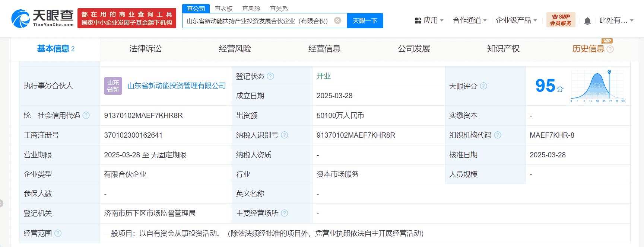
Task: Show help for 登记状态
Action: (x=270, y=76)
